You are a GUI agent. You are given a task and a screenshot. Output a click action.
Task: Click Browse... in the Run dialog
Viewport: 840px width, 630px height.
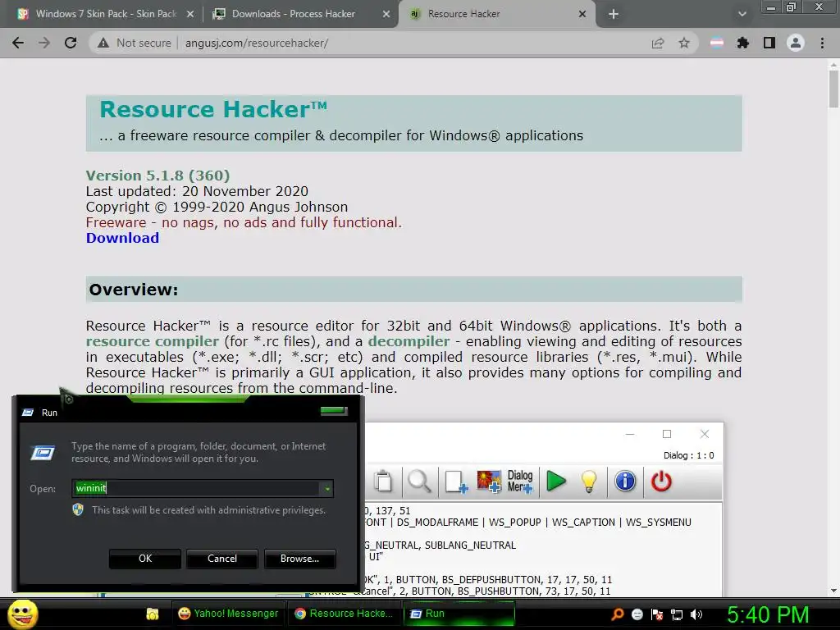[x=300, y=558]
